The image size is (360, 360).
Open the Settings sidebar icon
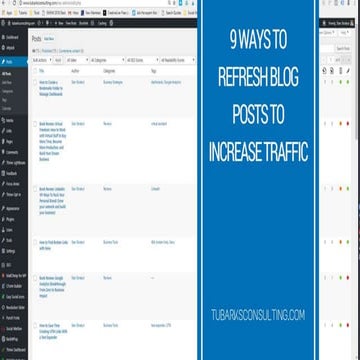3,251
